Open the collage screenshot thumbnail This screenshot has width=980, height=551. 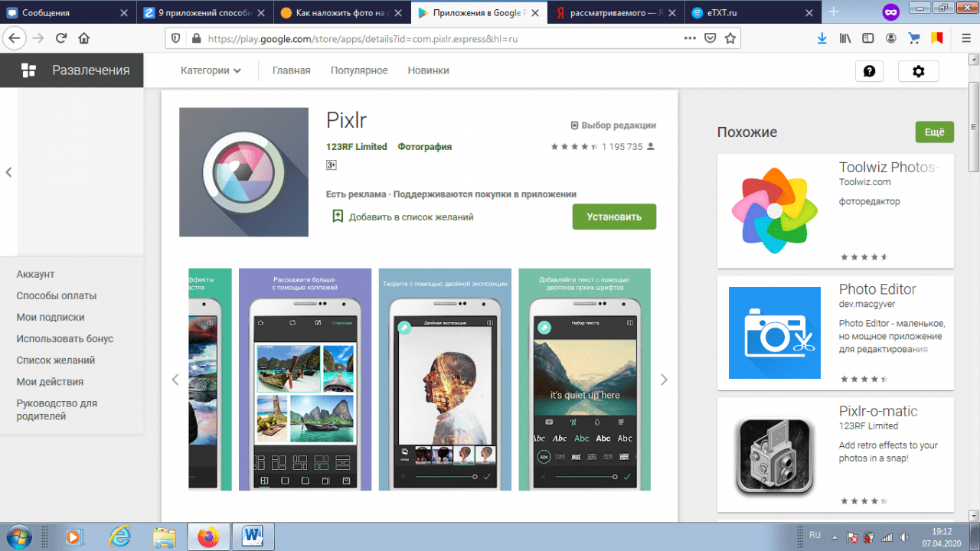(305, 380)
